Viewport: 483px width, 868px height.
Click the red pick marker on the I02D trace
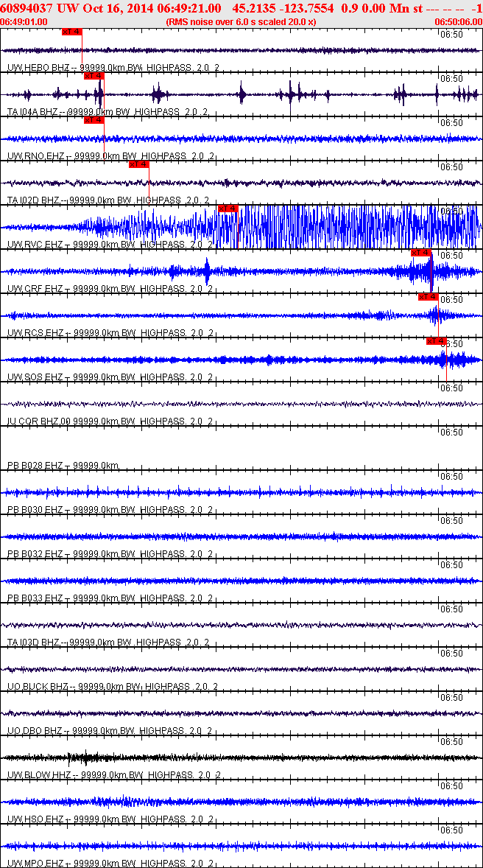pyautogui.click(x=139, y=164)
